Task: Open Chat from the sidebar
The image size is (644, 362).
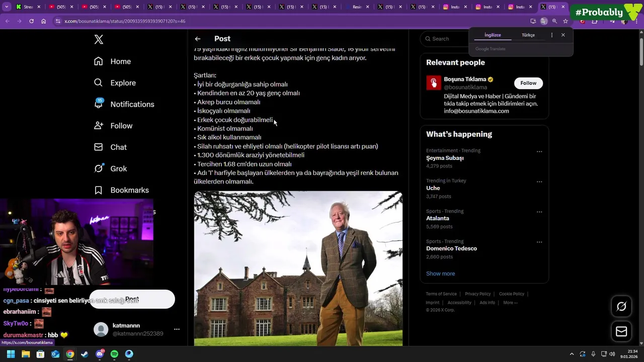Action: pos(118,147)
